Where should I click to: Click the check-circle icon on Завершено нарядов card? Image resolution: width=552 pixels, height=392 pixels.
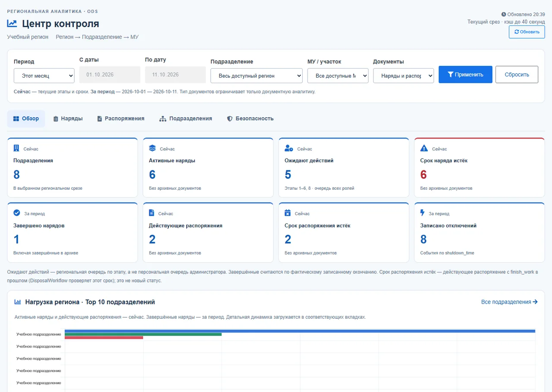tap(17, 213)
